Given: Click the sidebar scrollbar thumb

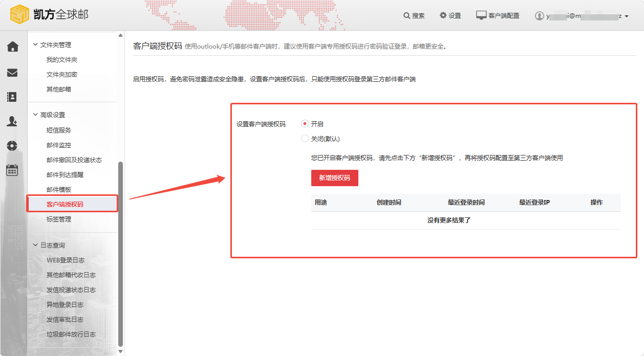Looking at the screenshot, I should pyautogui.click(x=121, y=254).
